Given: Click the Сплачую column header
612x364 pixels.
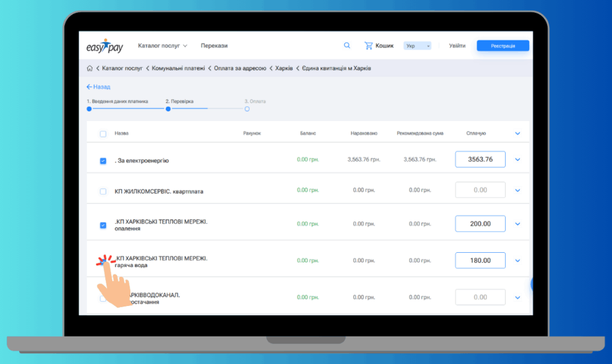Looking at the screenshot, I should tap(476, 133).
